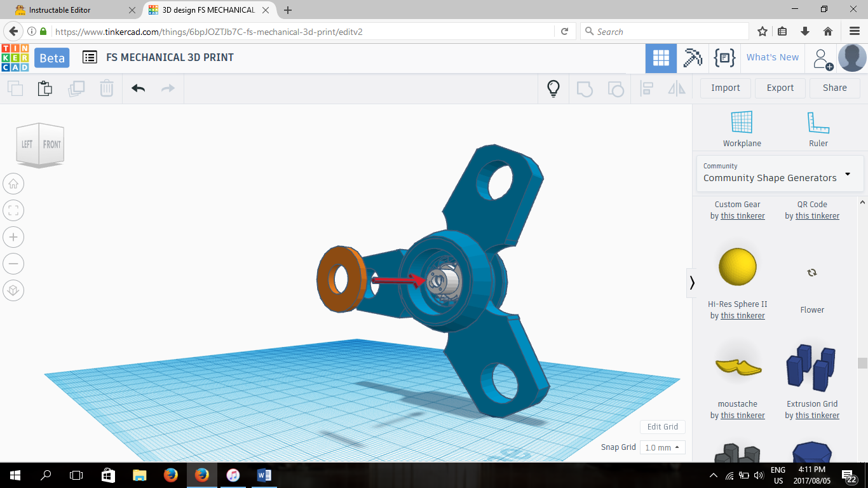The height and width of the screenshot is (488, 868).
Task: Switch to the 3D design grid view
Action: point(661,58)
